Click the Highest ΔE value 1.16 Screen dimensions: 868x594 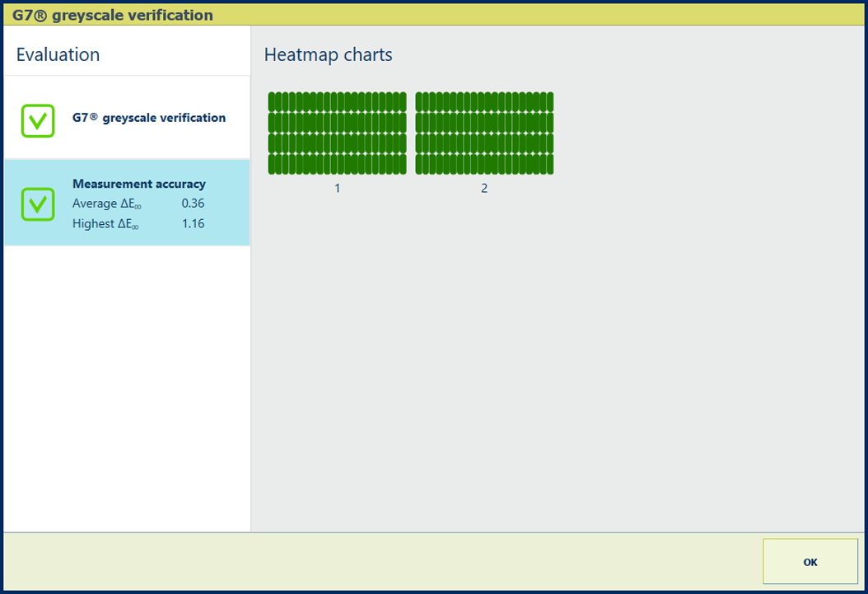click(x=193, y=224)
